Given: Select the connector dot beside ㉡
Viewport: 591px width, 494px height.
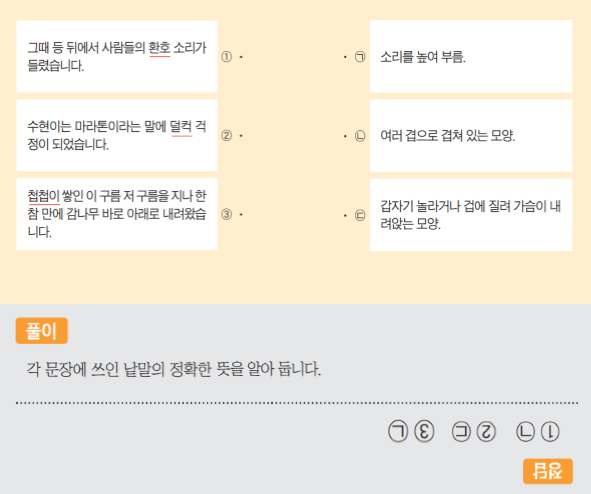Looking at the screenshot, I should pos(345,136).
